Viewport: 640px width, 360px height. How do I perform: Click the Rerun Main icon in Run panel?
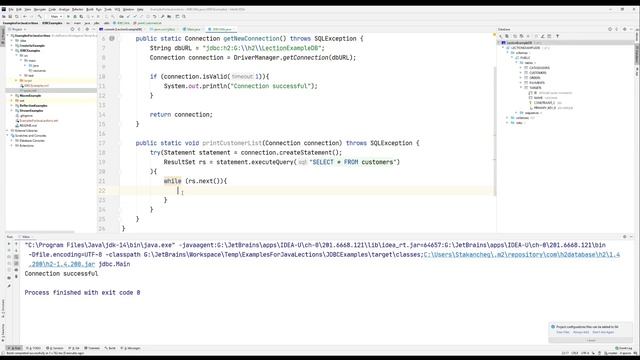(x=9, y=244)
